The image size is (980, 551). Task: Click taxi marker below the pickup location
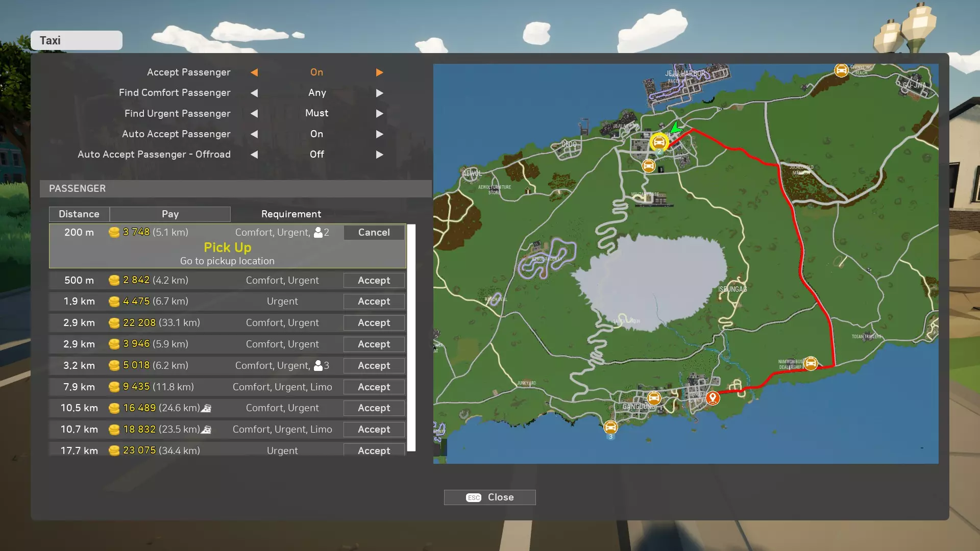pos(648,166)
